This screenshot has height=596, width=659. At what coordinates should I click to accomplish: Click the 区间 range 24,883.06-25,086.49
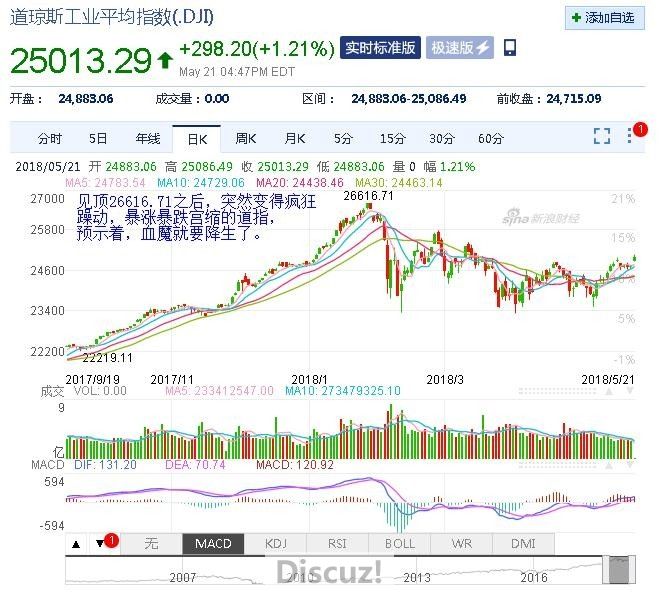pos(409,99)
